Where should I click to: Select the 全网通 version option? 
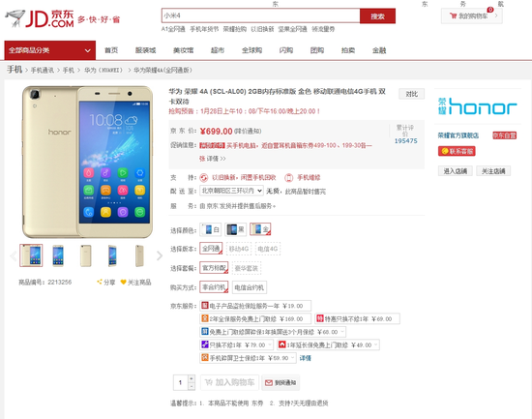[211, 249]
